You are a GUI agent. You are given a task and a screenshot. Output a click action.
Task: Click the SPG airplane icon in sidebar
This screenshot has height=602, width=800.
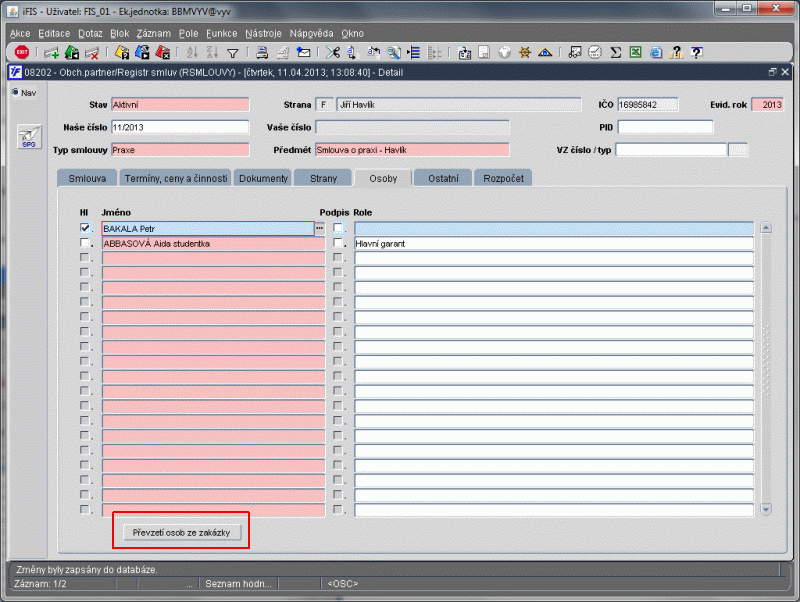click(29, 137)
